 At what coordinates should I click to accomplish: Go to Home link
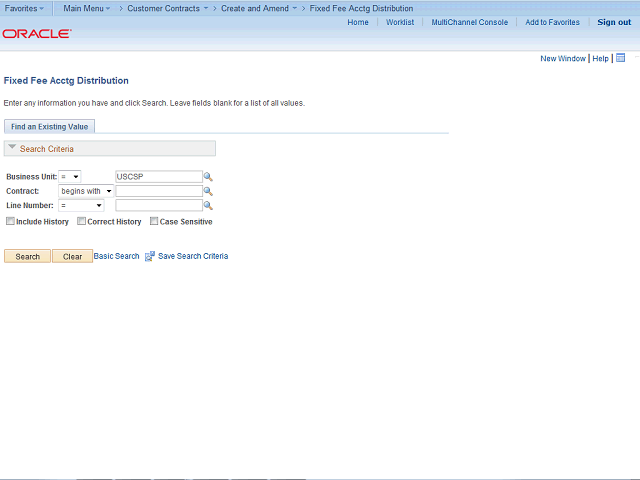pyautogui.click(x=358, y=22)
